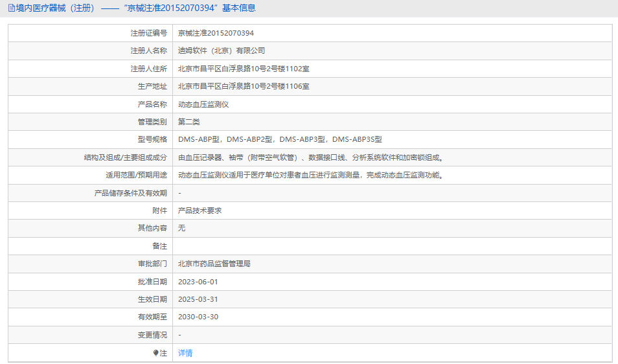The width and height of the screenshot is (618, 364).
Task: Click the label 产品名称
Action: point(152,104)
